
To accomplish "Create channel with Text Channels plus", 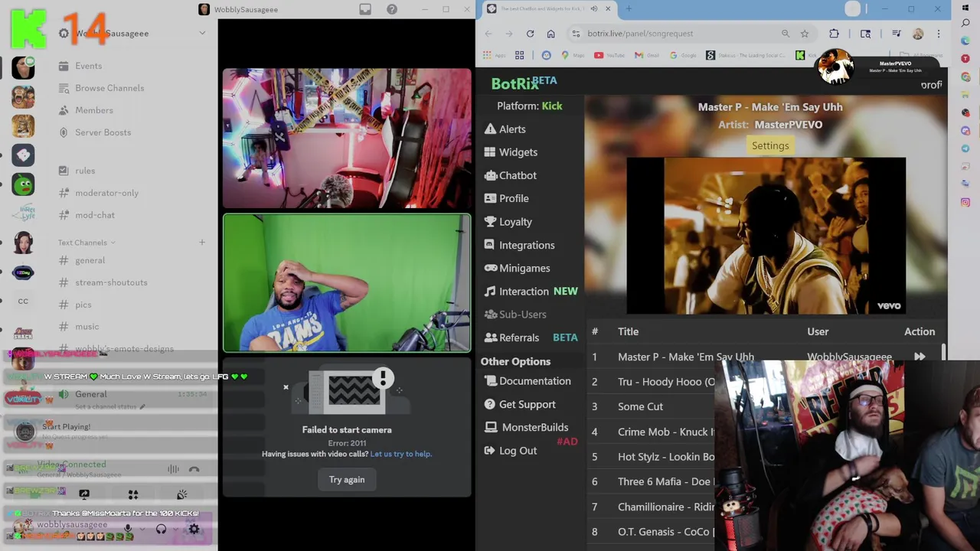I will pyautogui.click(x=202, y=243).
